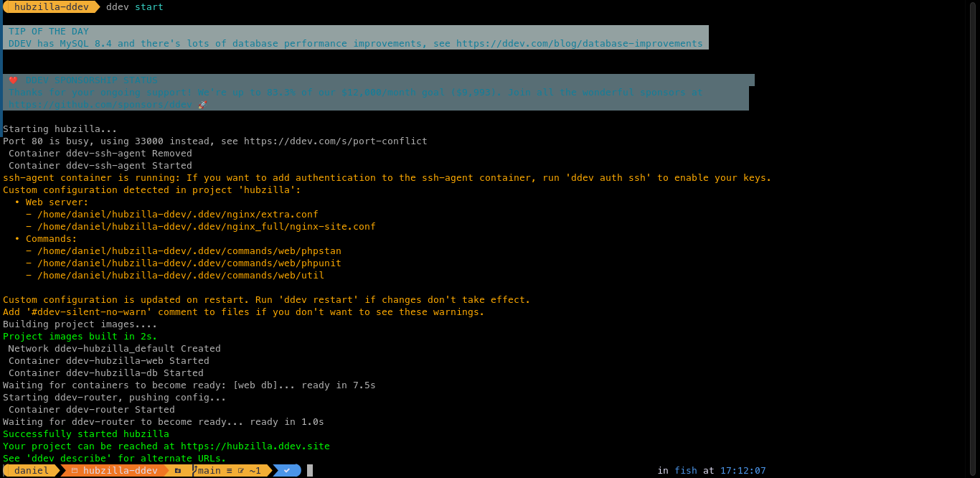Click the 'Web server:' bullet line
Image resolution: width=980 pixels, height=478 pixels.
52,202
